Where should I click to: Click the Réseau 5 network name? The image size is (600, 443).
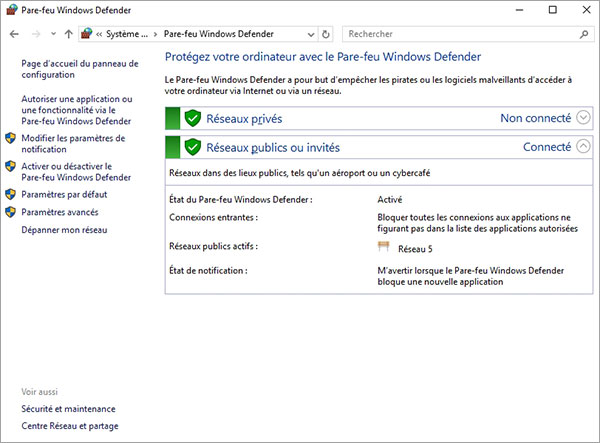coord(415,249)
